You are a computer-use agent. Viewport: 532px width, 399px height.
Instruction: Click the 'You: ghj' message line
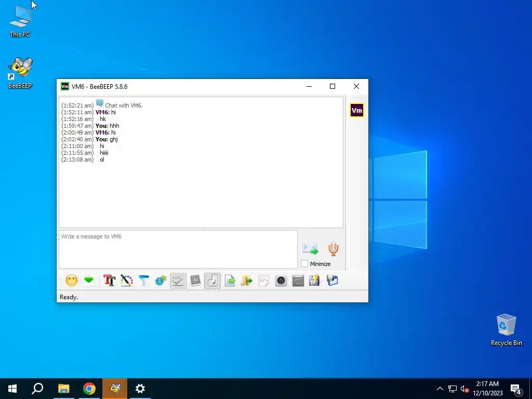click(x=107, y=139)
